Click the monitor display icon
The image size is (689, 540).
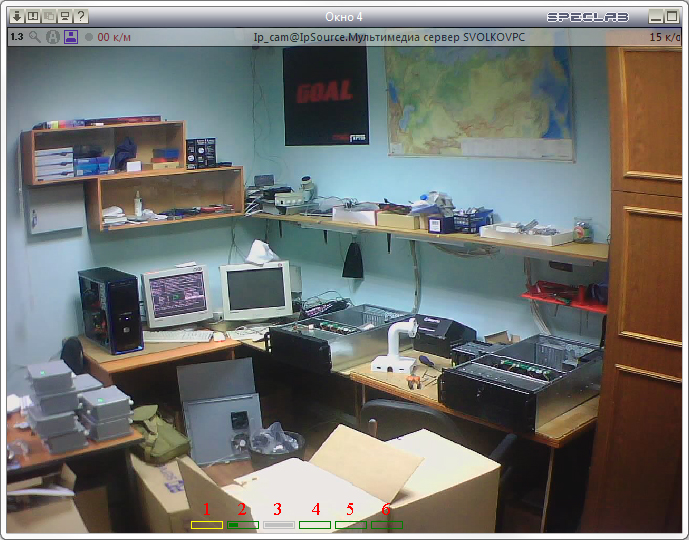65,17
